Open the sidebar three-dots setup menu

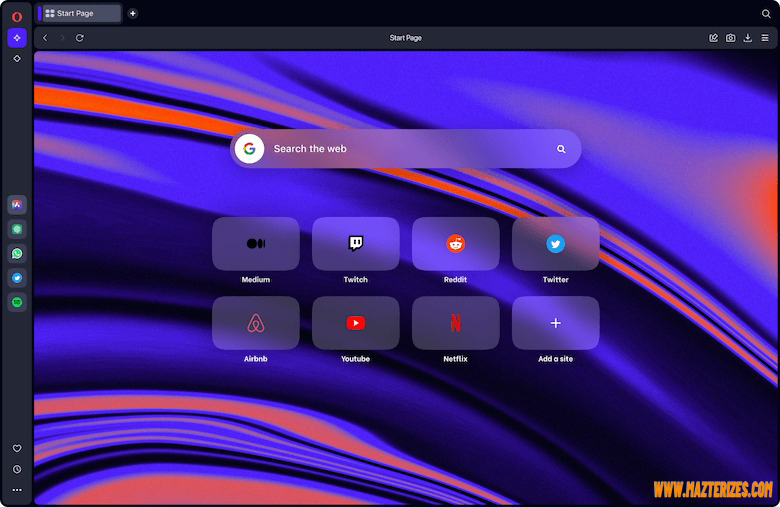tap(17, 490)
